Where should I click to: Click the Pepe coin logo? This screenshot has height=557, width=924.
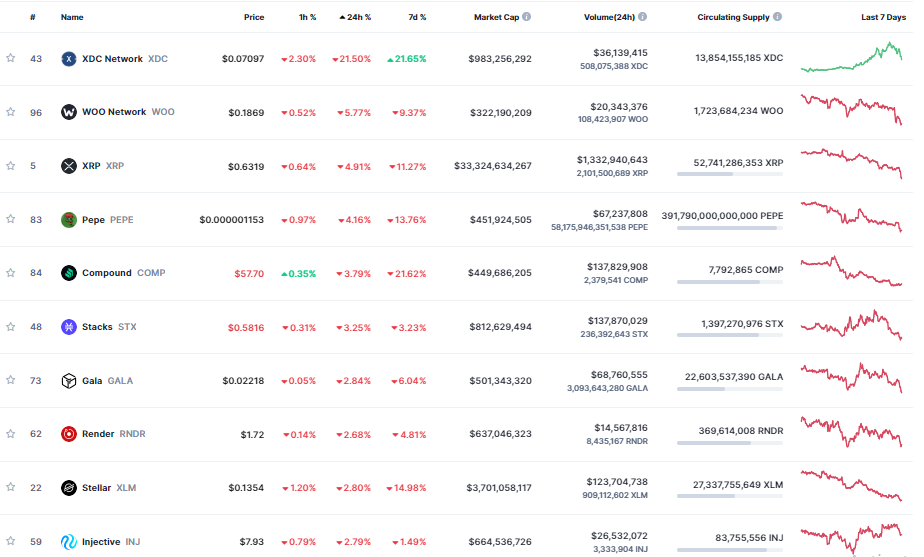(x=69, y=219)
